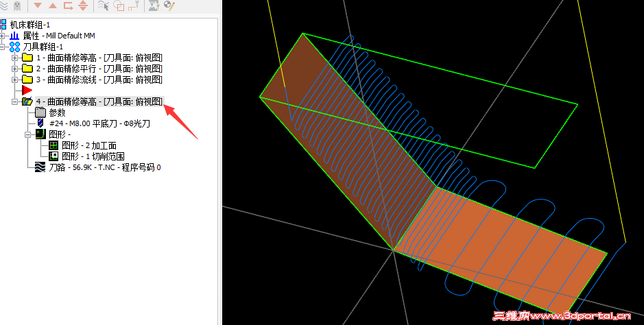Select the 机床群组-1 label
The image size is (644, 325).
[x=30, y=25]
